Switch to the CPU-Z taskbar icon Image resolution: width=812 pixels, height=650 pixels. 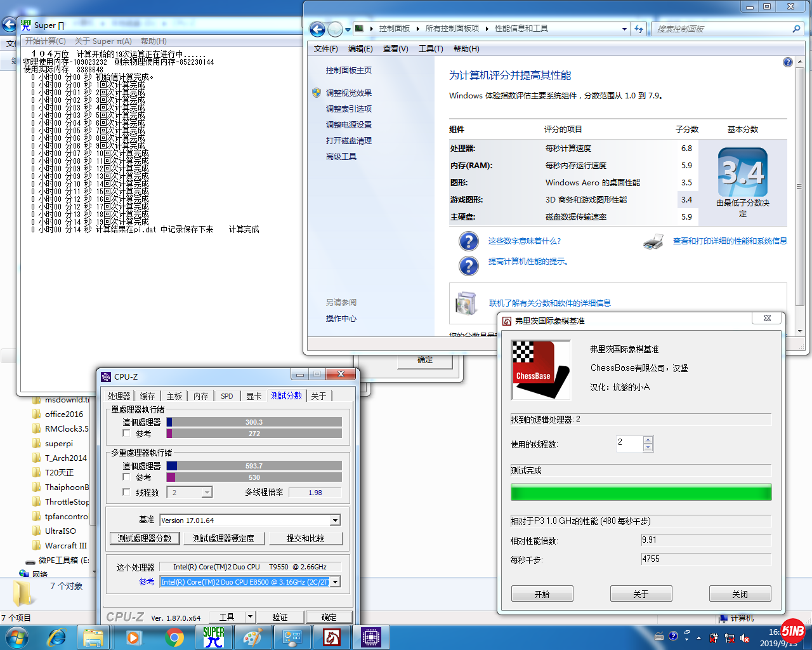point(370,637)
